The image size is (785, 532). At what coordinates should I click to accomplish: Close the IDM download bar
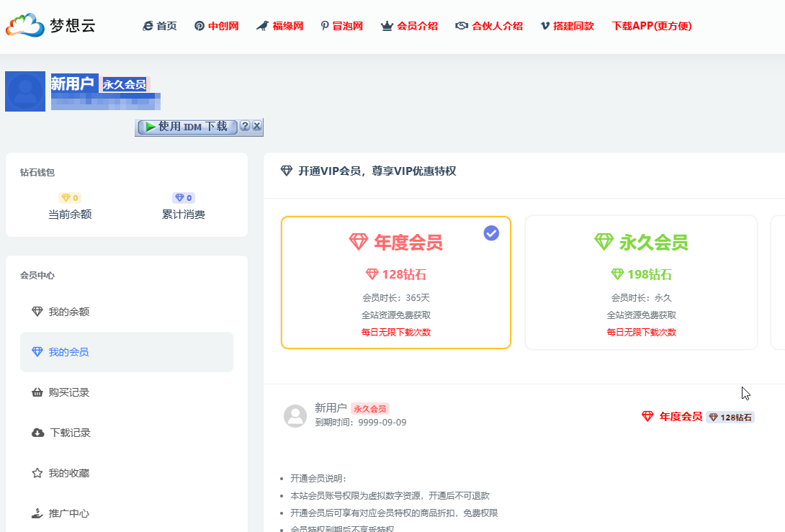point(257,125)
